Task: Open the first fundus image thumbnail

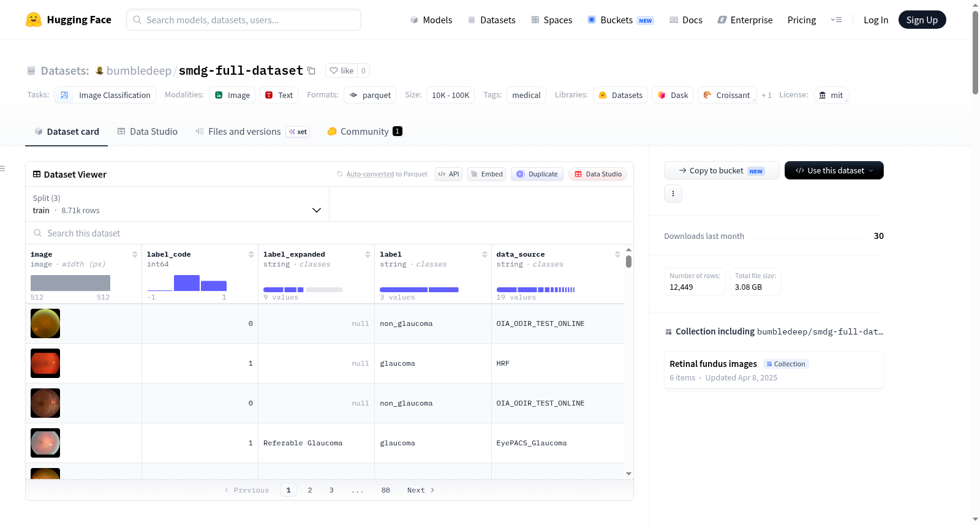Action: 45,323
